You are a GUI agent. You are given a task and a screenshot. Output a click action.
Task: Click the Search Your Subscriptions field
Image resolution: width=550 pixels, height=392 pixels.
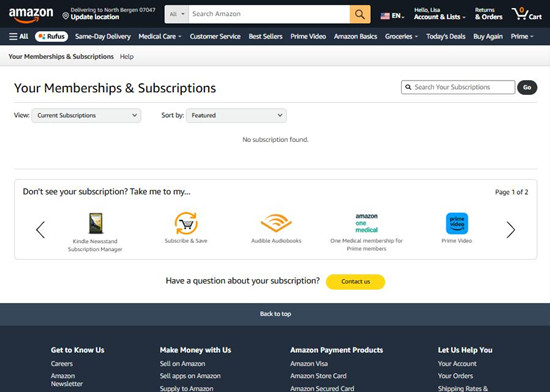pyautogui.click(x=458, y=87)
